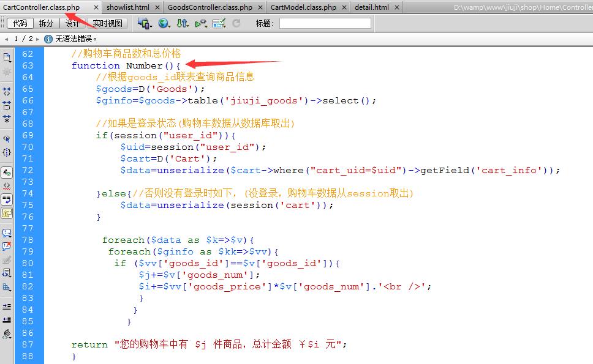Refresh design view icon
593x364 pixels.
[x=236, y=23]
